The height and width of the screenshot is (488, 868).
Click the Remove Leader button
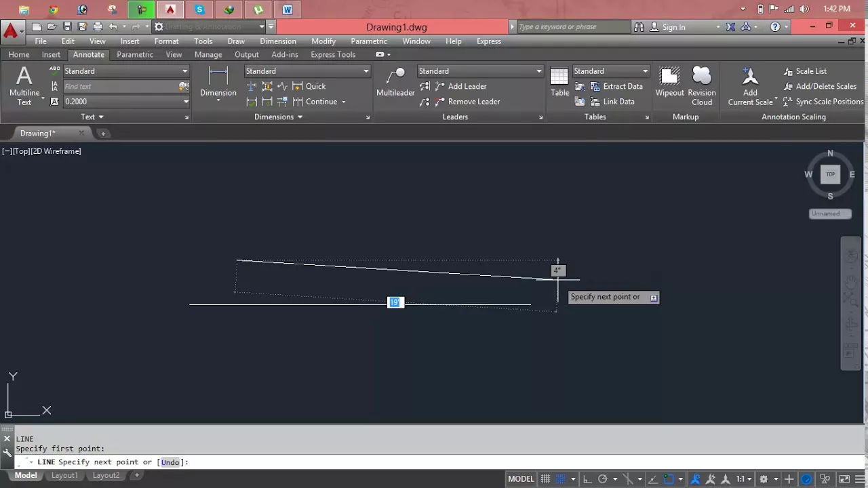click(467, 102)
